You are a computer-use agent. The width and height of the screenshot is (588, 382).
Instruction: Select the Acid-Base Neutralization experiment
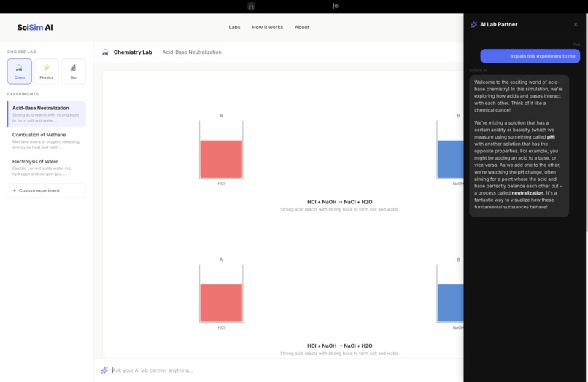47,114
